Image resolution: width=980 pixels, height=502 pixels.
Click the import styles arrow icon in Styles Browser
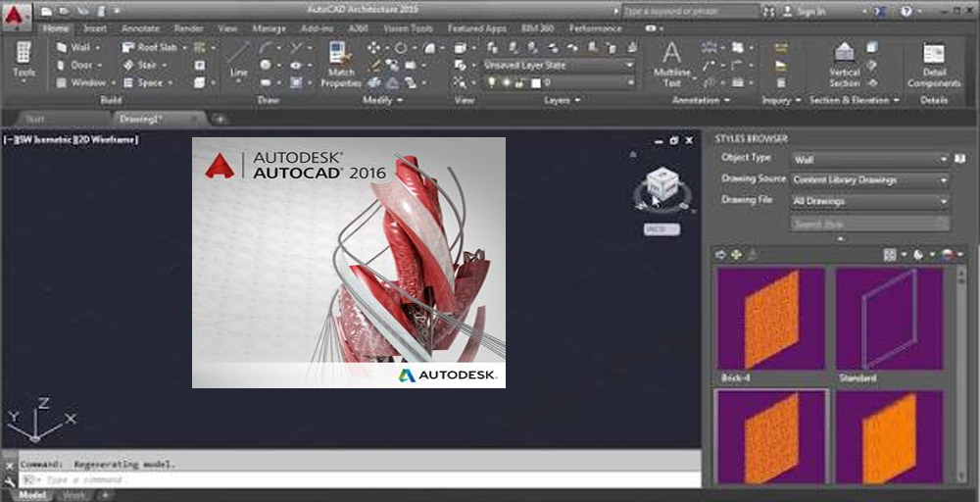720,255
